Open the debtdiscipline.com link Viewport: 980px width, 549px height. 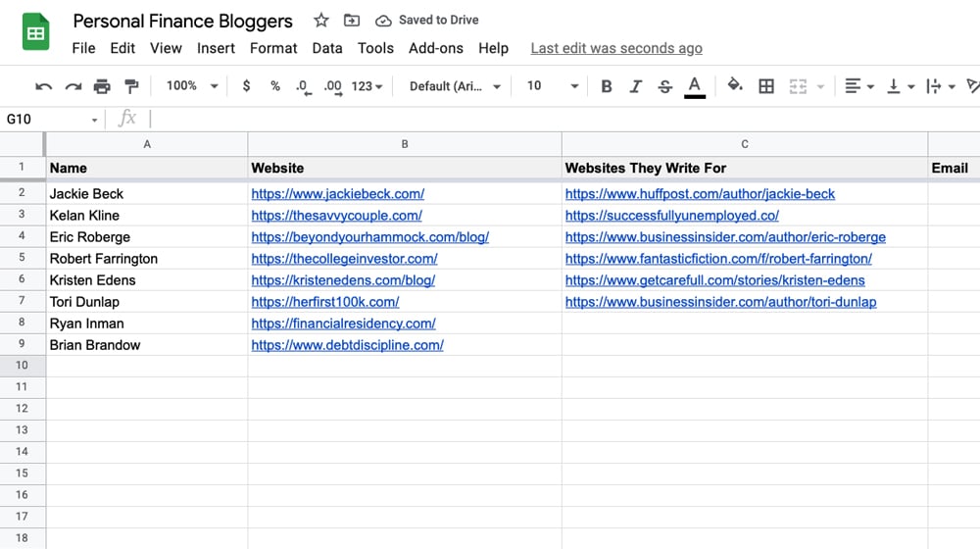tap(348, 345)
